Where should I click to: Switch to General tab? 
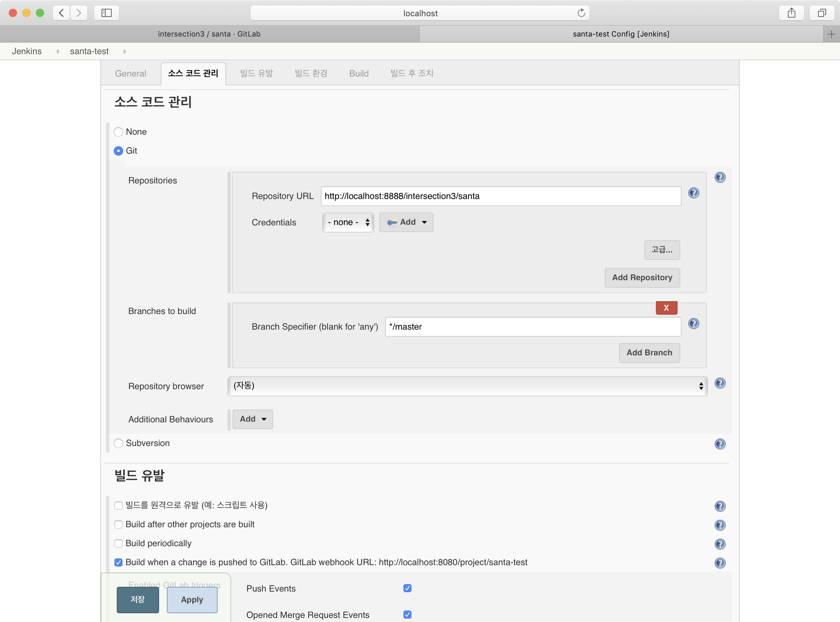130,73
